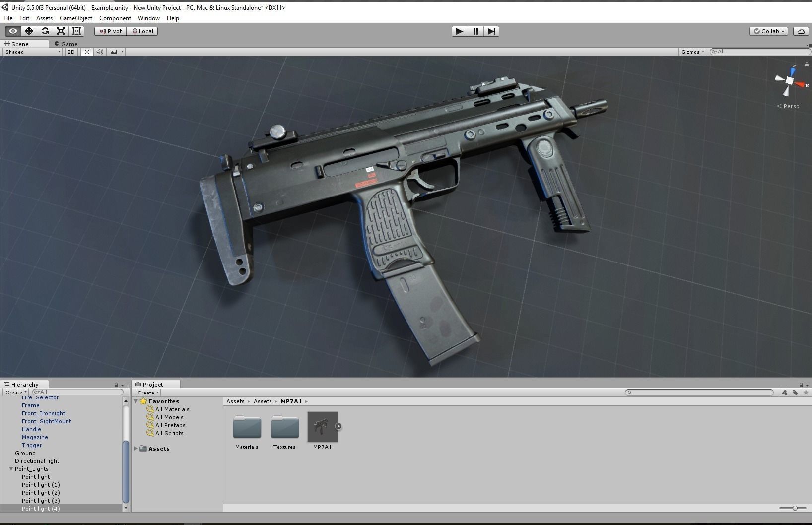
Task: Step one frame forward
Action: click(x=491, y=31)
